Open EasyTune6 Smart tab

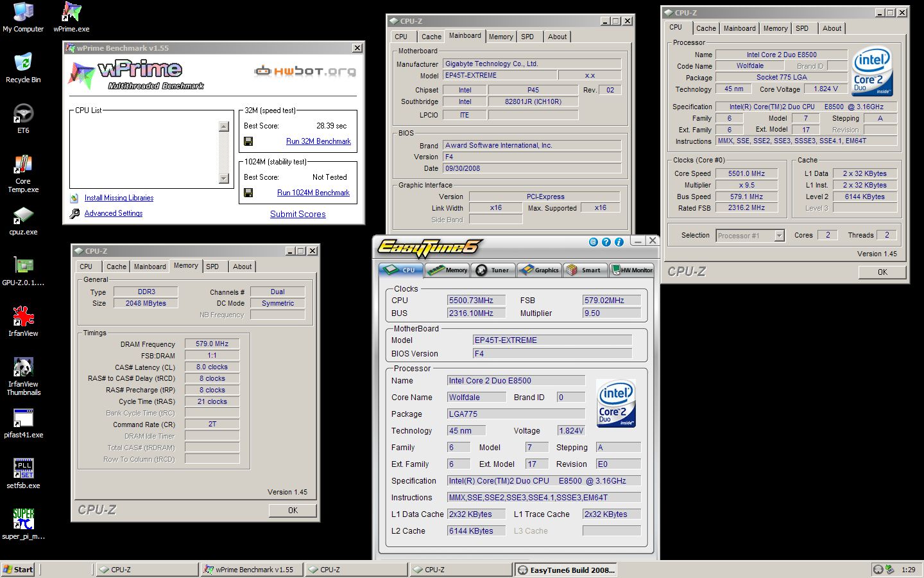[x=585, y=270]
